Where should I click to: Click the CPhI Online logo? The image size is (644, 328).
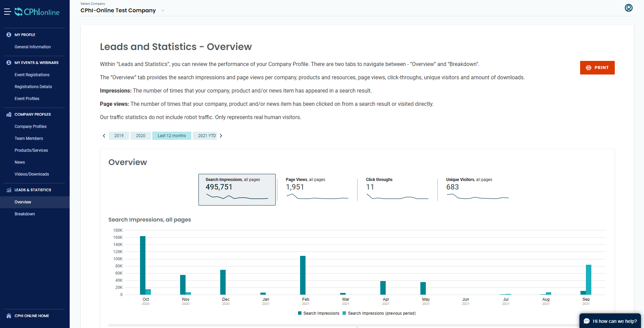coord(37,12)
